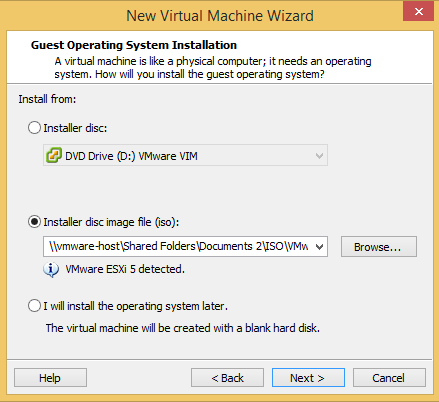Image resolution: width=439 pixels, height=402 pixels.
Task: Click Browse to locate an ISO file
Action: pos(379,247)
